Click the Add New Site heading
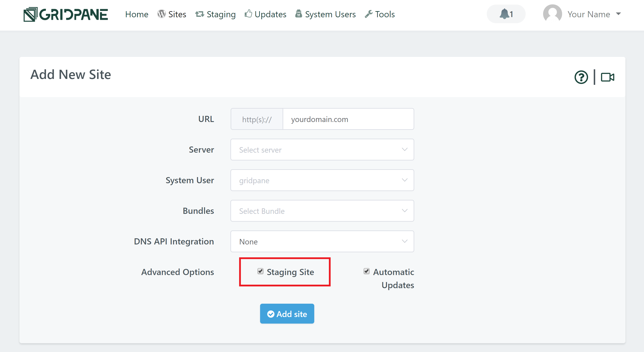The height and width of the screenshot is (352, 644). (71, 75)
